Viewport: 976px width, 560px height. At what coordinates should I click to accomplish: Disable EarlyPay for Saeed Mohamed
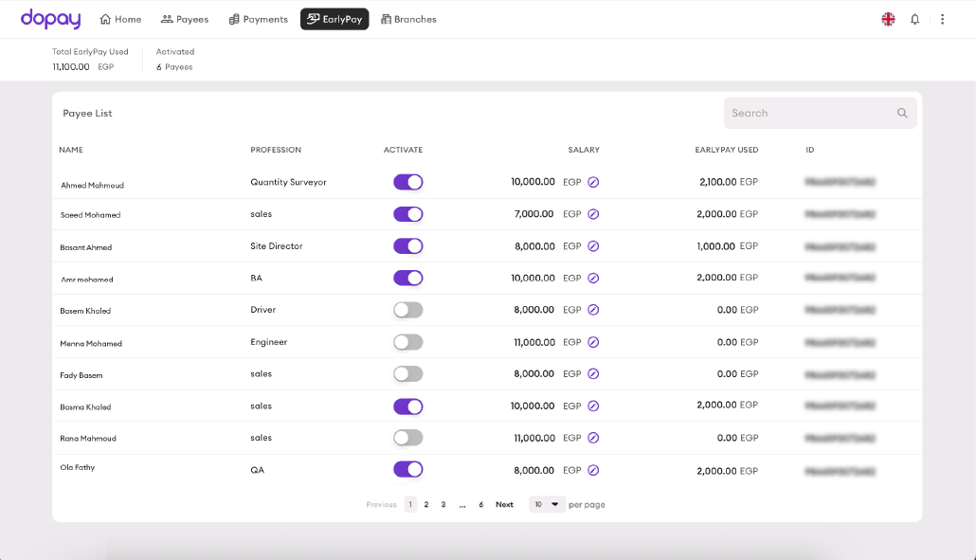(x=407, y=214)
